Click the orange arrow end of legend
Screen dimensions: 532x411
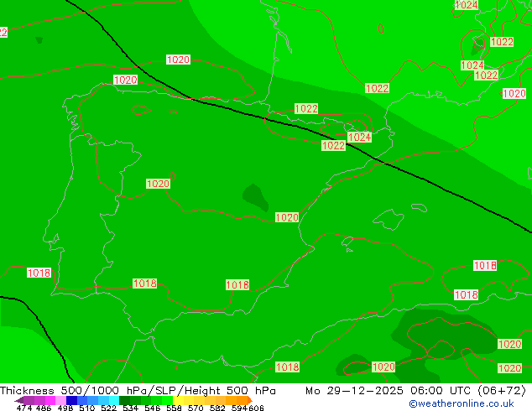250,400
